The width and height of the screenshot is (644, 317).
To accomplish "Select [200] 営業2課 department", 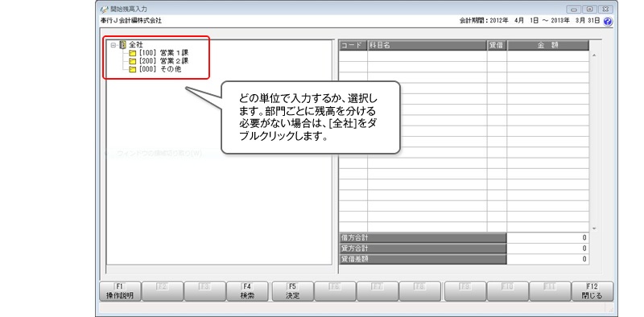I will coord(163,62).
